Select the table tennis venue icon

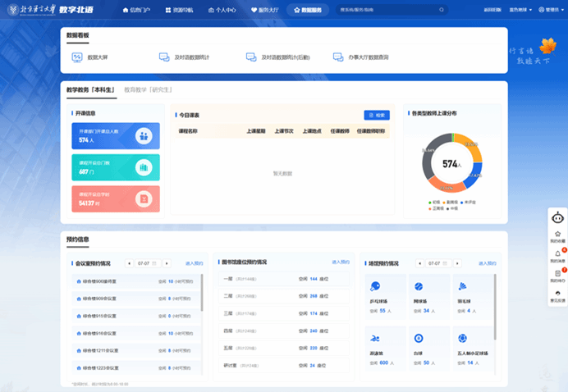pos(375,286)
